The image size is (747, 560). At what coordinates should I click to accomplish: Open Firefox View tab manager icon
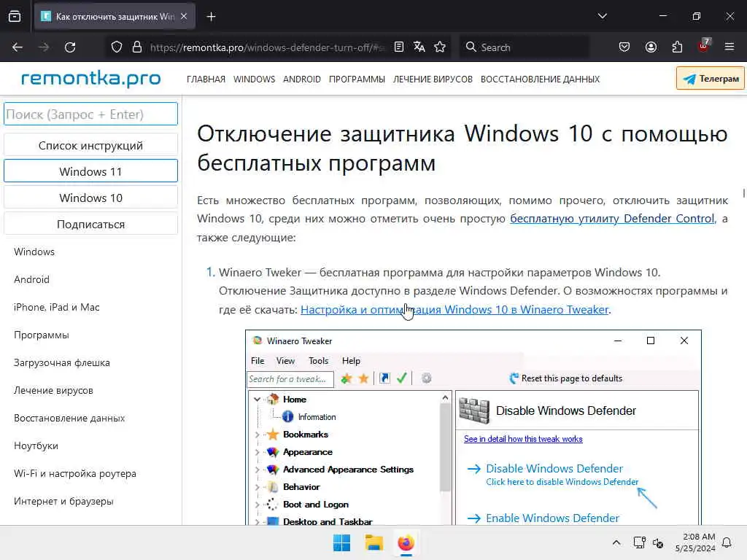[x=15, y=17]
